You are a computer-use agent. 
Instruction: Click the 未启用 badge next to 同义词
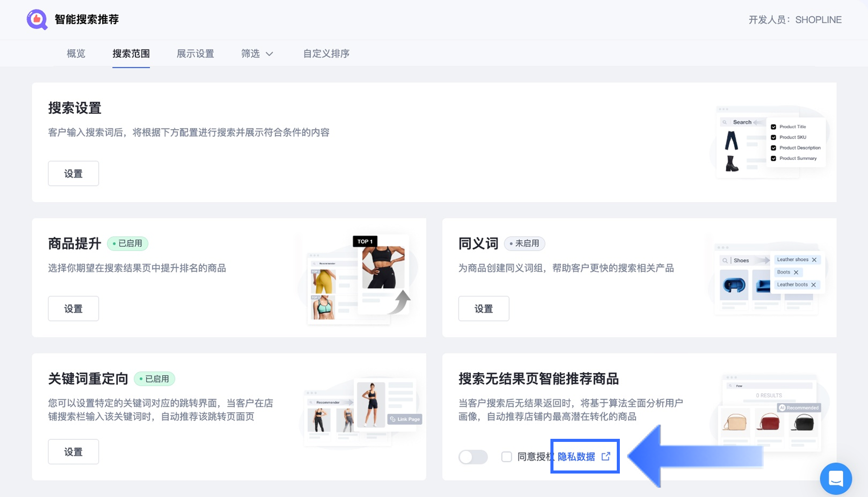(x=524, y=243)
